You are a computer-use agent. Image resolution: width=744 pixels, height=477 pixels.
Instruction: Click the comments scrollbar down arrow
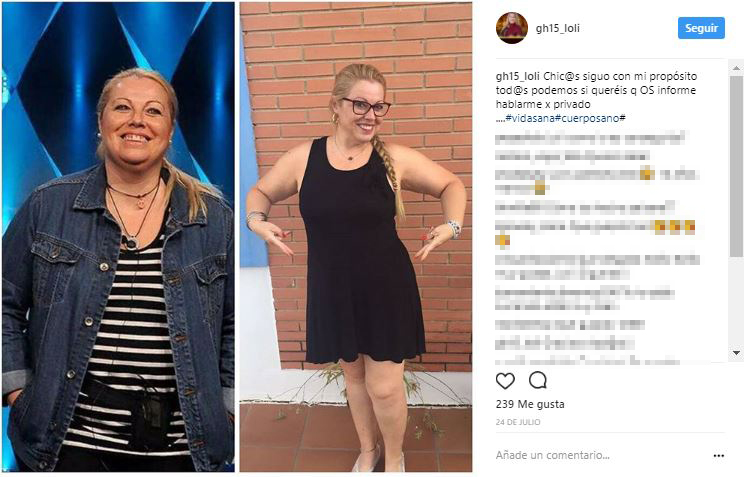pyautogui.click(x=736, y=353)
